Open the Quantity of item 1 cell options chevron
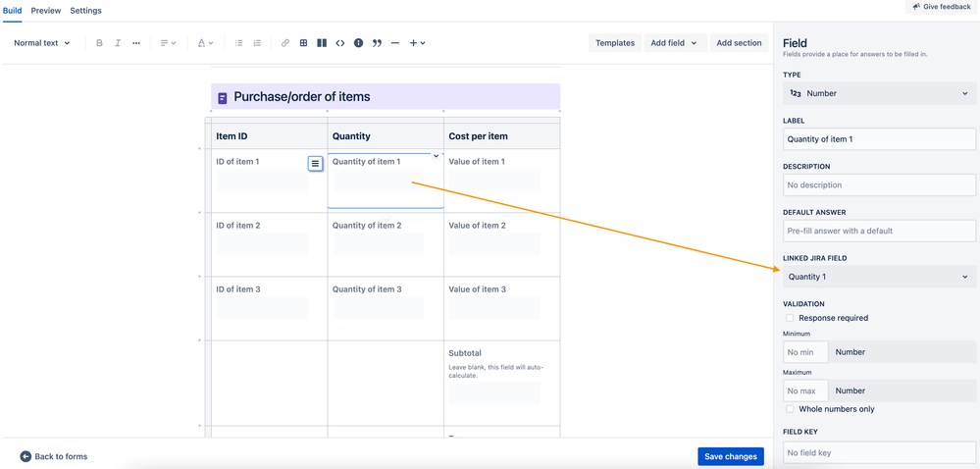This screenshot has height=469, width=980. (437, 156)
